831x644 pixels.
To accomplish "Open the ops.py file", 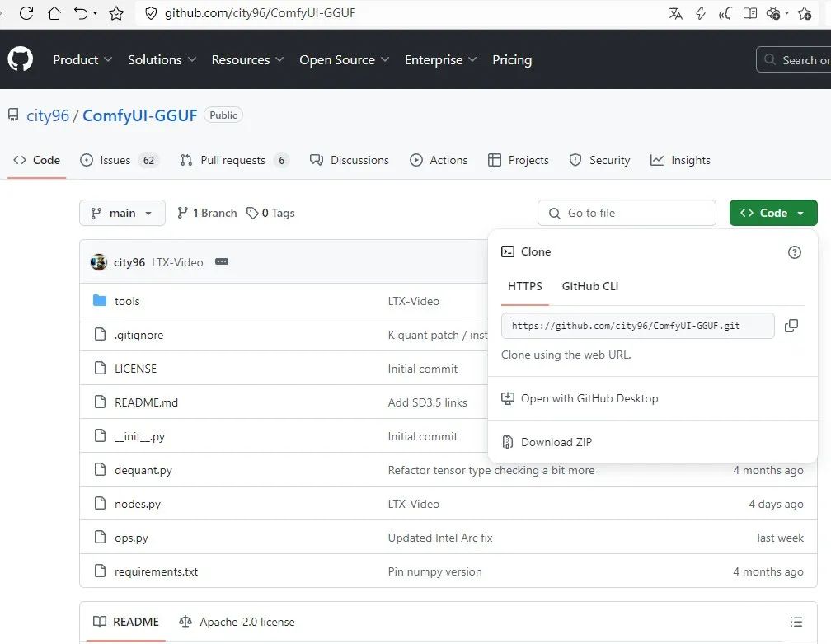I will pos(131,538).
